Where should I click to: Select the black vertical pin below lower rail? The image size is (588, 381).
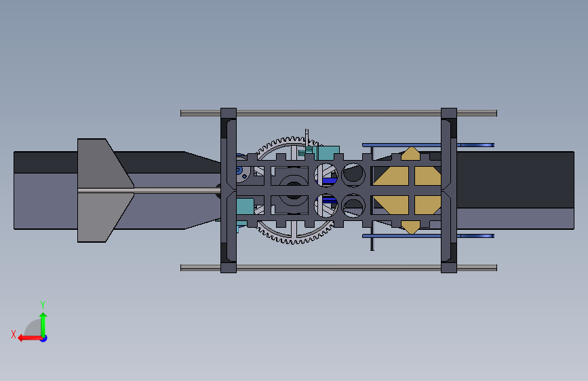click(372, 244)
